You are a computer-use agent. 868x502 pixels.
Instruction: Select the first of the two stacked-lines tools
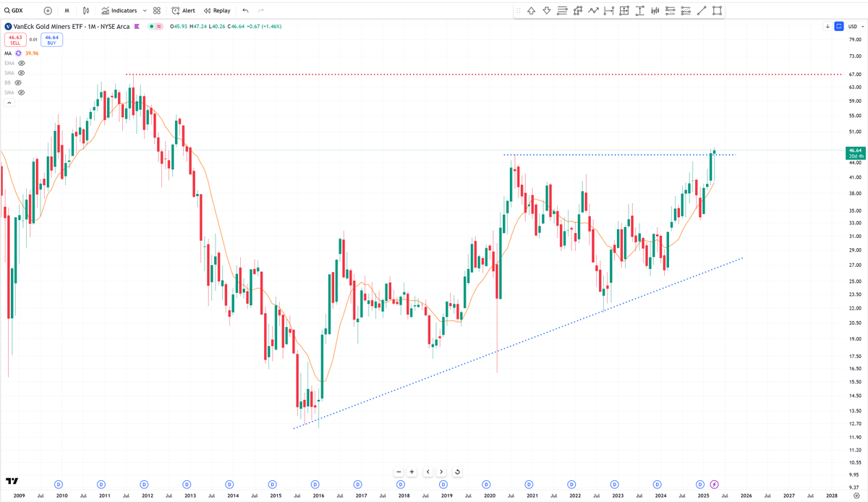click(671, 11)
